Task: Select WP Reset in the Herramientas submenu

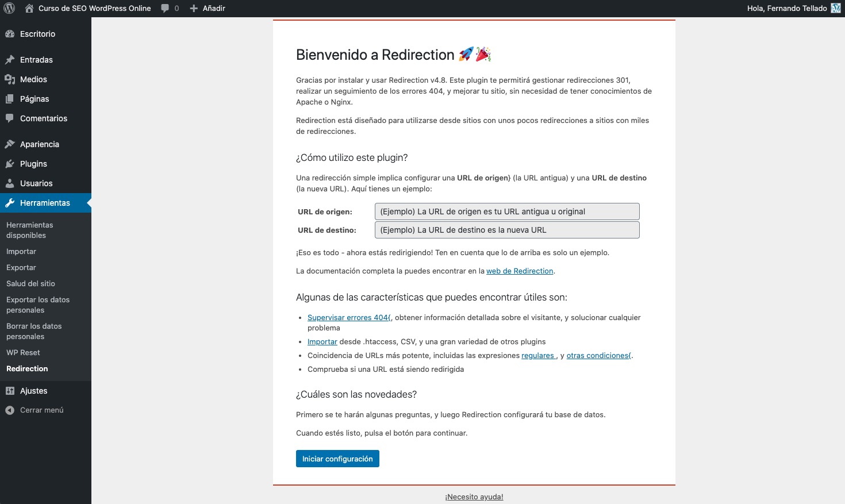Action: (23, 353)
